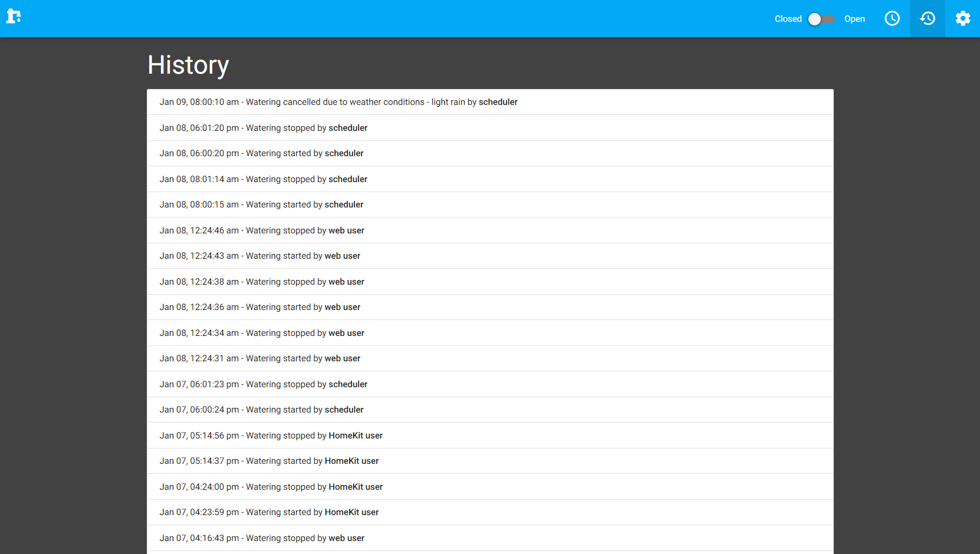Select the Jan 07, 05:14:37 pm HomeKit started entry
This screenshot has width=980, height=554.
pyautogui.click(x=490, y=461)
